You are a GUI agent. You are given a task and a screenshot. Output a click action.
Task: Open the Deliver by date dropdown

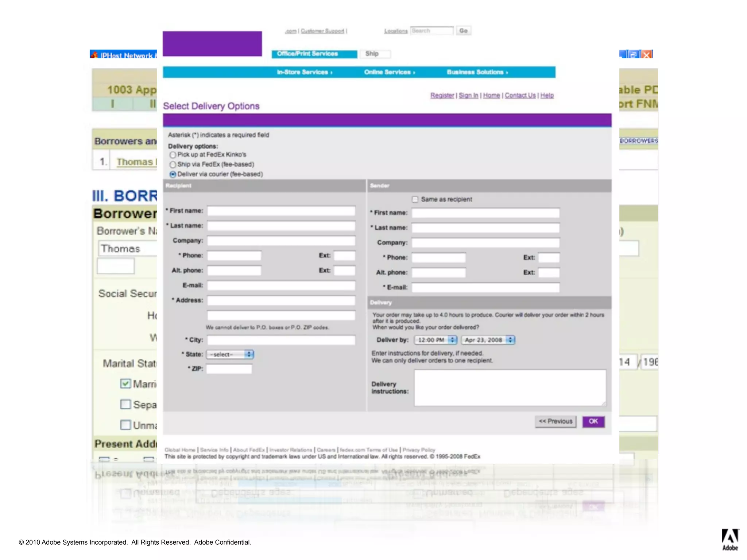point(488,340)
